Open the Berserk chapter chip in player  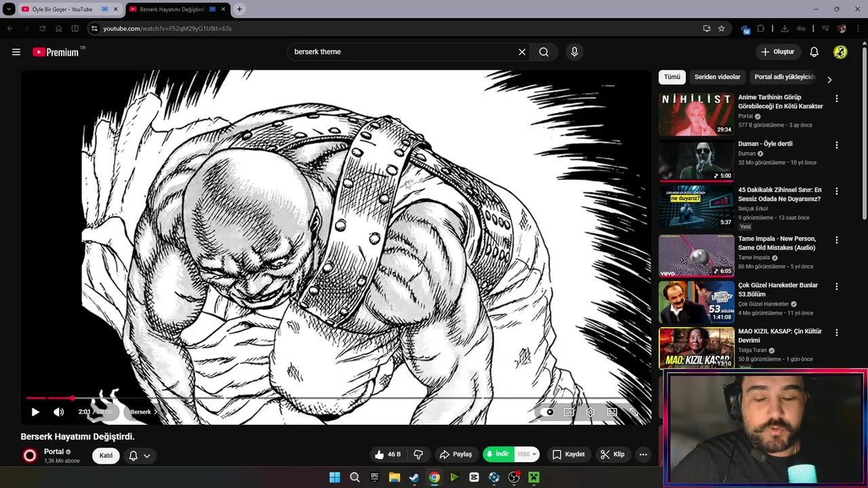[143, 412]
